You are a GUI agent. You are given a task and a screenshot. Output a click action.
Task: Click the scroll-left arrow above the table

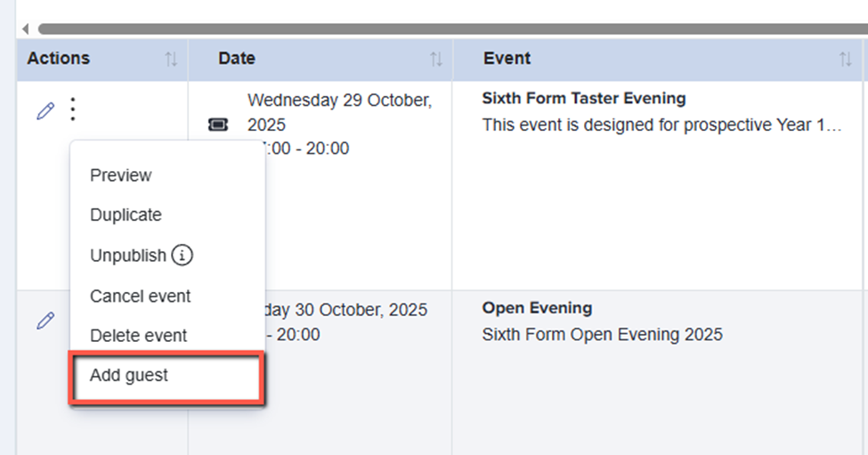pyautogui.click(x=25, y=29)
